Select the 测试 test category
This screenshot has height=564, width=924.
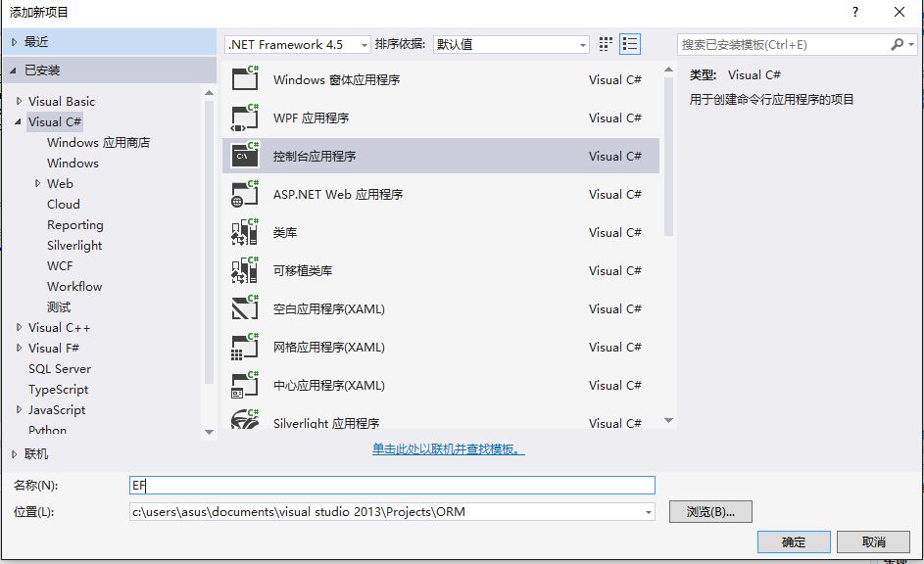[x=59, y=307]
